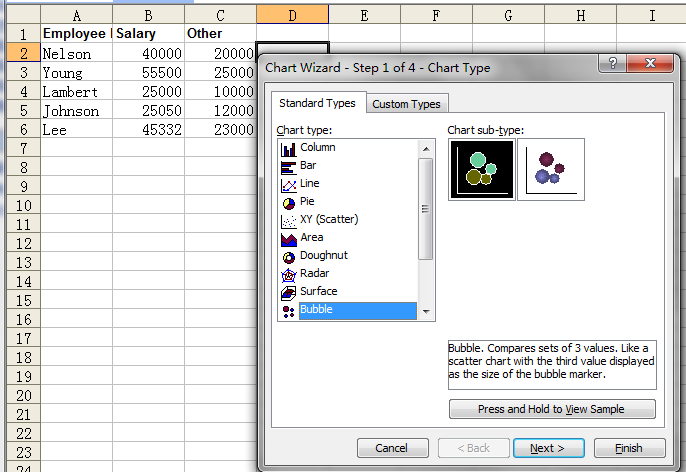Select the Lambert cell
This screenshot has height=472, width=686.
click(x=77, y=91)
